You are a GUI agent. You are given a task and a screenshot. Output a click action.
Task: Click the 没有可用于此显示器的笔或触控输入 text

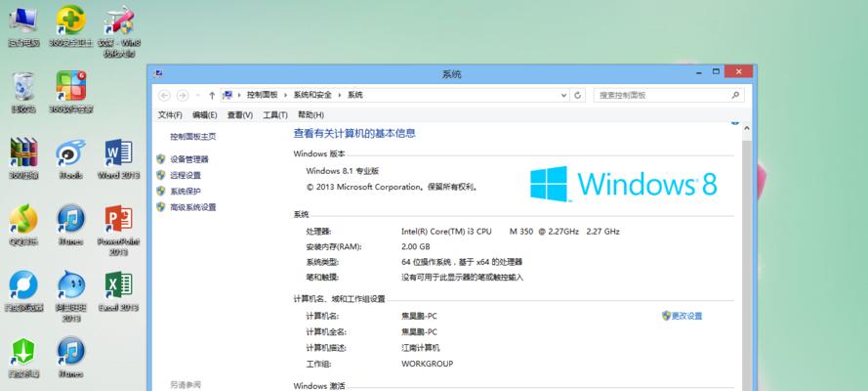coord(462,278)
